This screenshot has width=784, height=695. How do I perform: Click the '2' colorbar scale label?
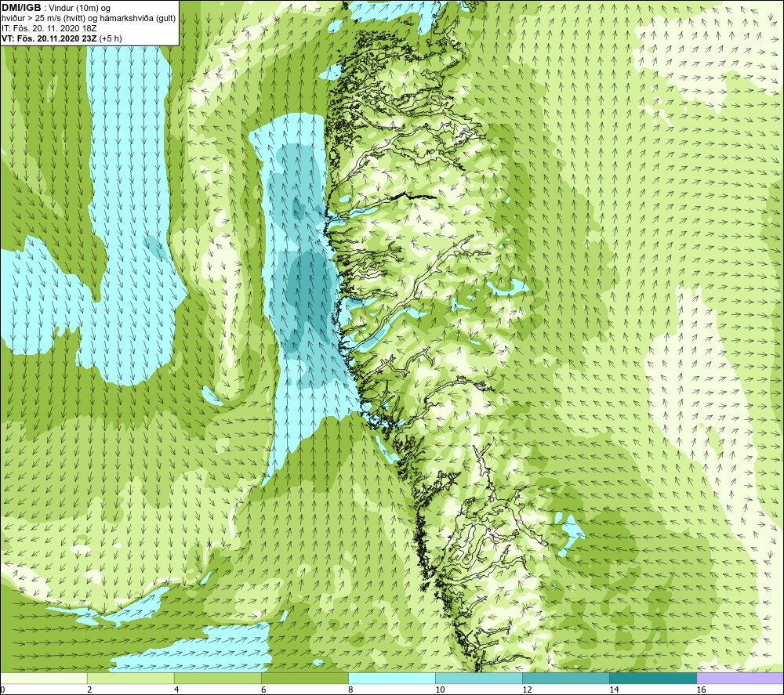89,690
